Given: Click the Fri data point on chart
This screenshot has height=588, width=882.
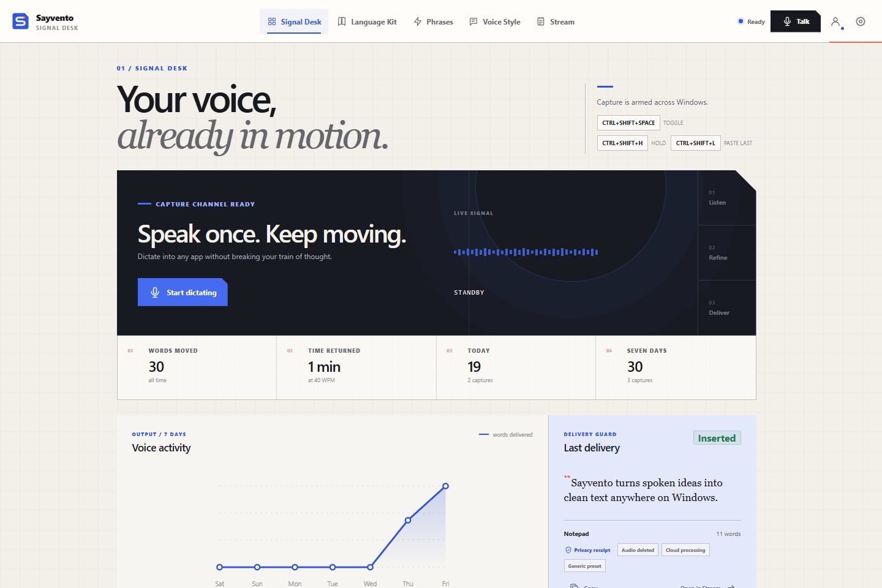Looking at the screenshot, I should click(445, 486).
